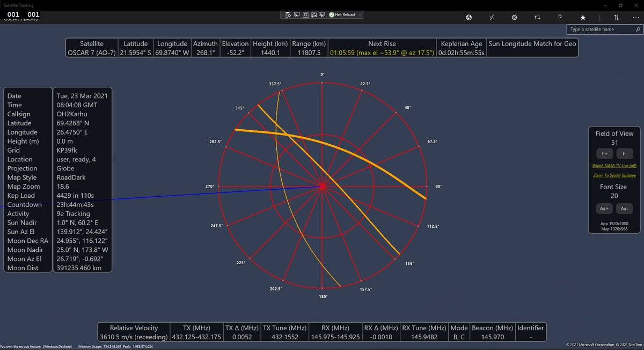Click the Grid value KP39fk

click(67, 150)
